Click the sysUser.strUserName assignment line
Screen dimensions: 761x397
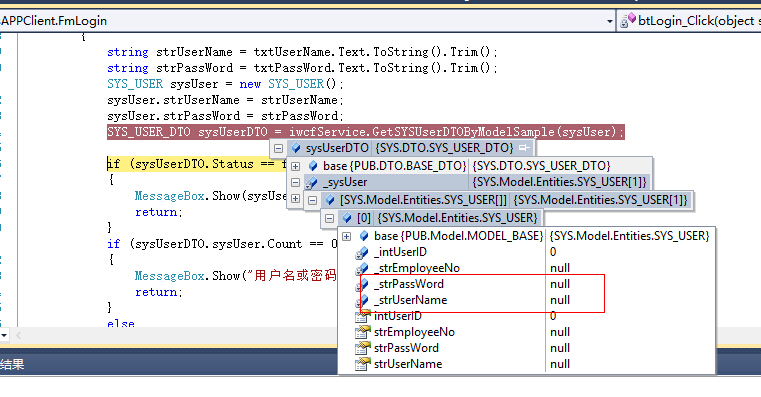tap(225, 100)
